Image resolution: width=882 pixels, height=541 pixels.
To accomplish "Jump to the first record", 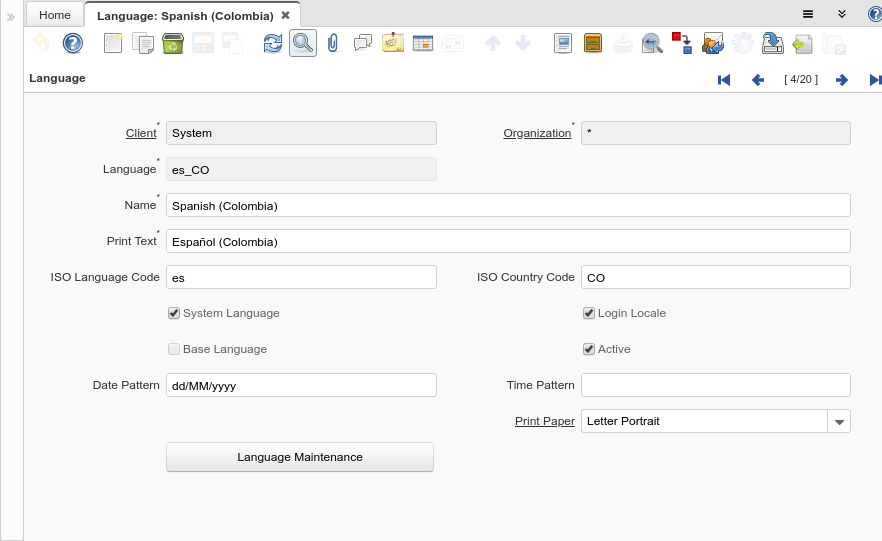I will (724, 80).
